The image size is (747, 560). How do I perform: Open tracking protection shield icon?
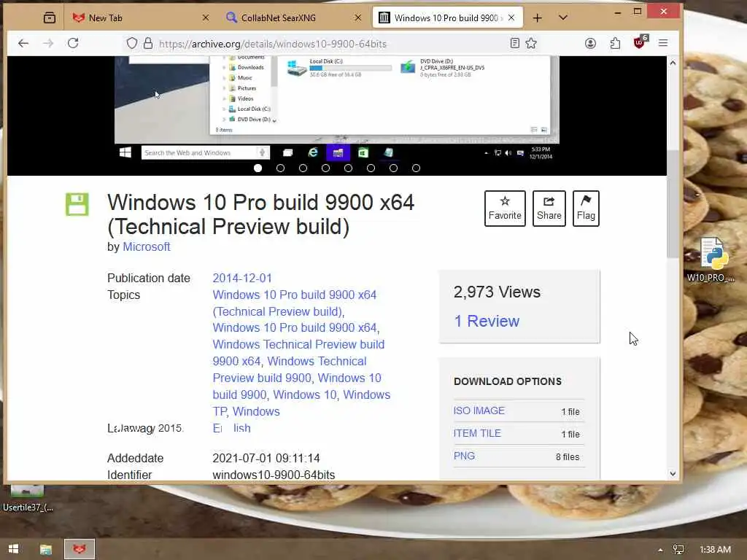(x=132, y=43)
